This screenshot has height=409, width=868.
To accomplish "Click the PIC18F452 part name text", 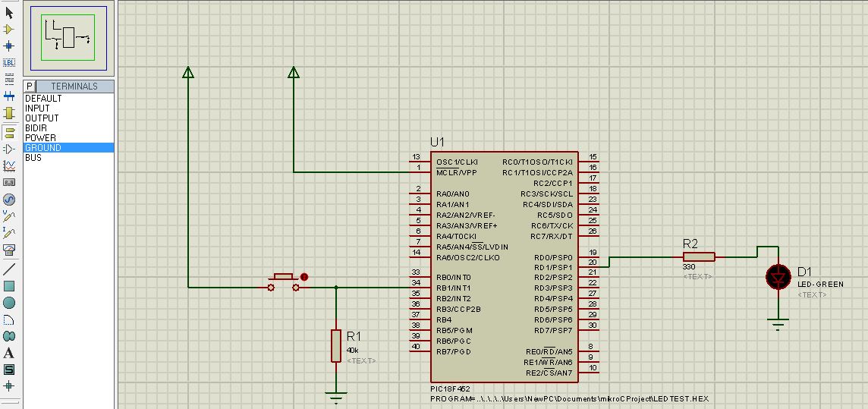I will tap(450, 389).
